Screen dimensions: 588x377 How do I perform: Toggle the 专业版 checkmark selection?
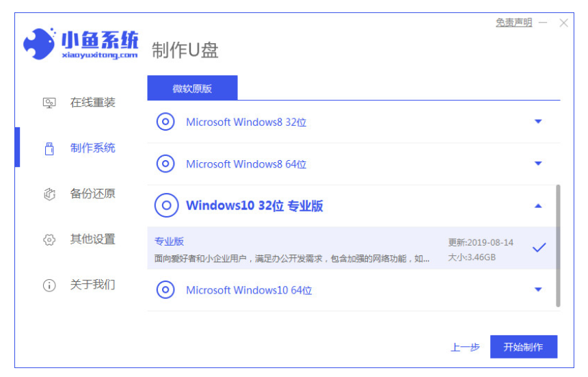tap(539, 248)
